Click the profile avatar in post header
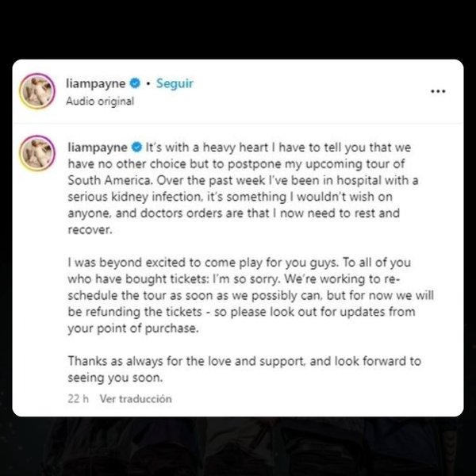 coord(37,90)
